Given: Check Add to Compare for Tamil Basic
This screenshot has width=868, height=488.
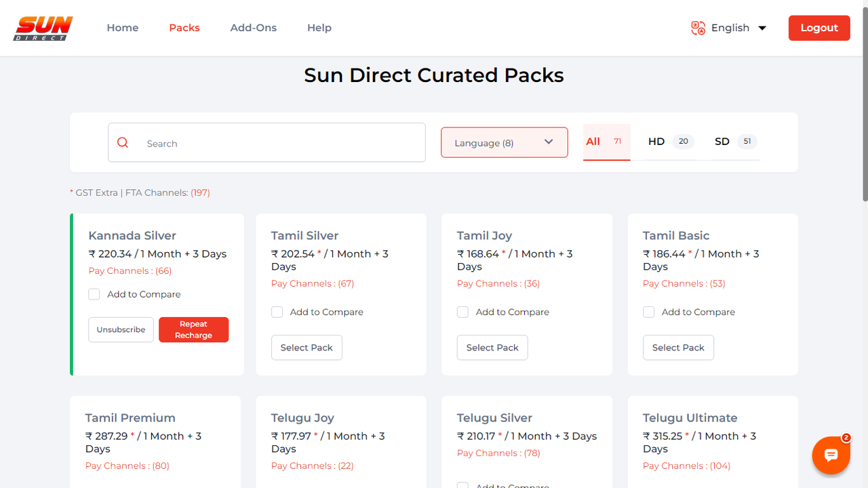Looking at the screenshot, I should point(648,312).
